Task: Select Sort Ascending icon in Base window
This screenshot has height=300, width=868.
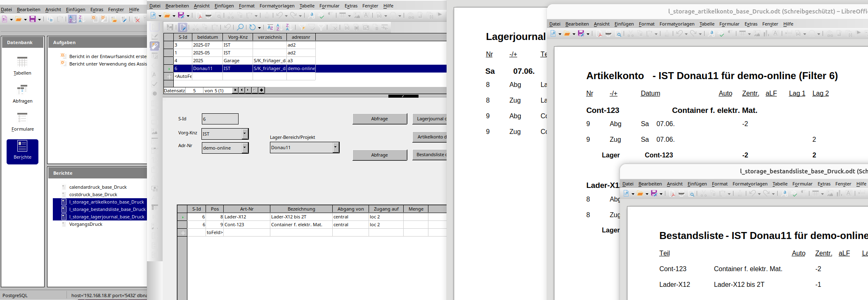Action: coord(72,19)
